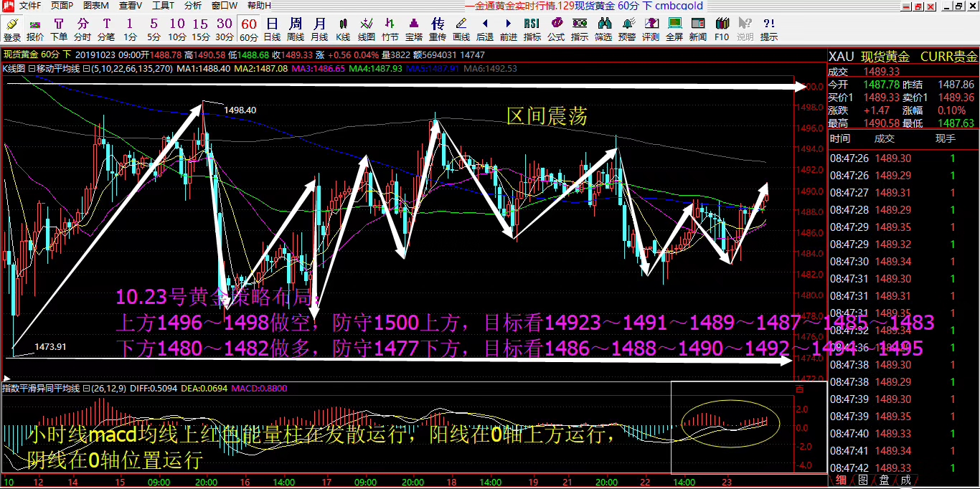This screenshot has width=980, height=489.
Task: Open the RSI 指标 indicator icon
Action: point(532,29)
